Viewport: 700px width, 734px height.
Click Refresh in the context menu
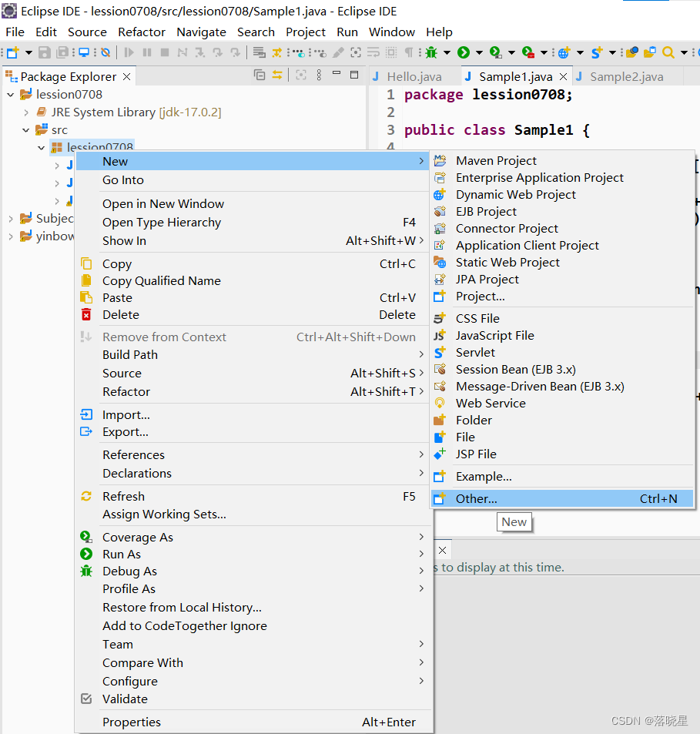(x=253, y=496)
